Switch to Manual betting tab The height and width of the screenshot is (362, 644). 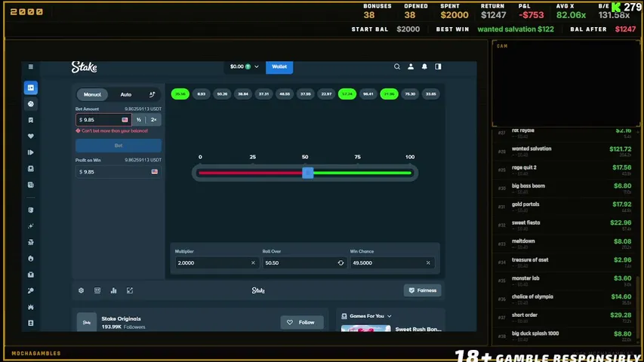[92, 95]
